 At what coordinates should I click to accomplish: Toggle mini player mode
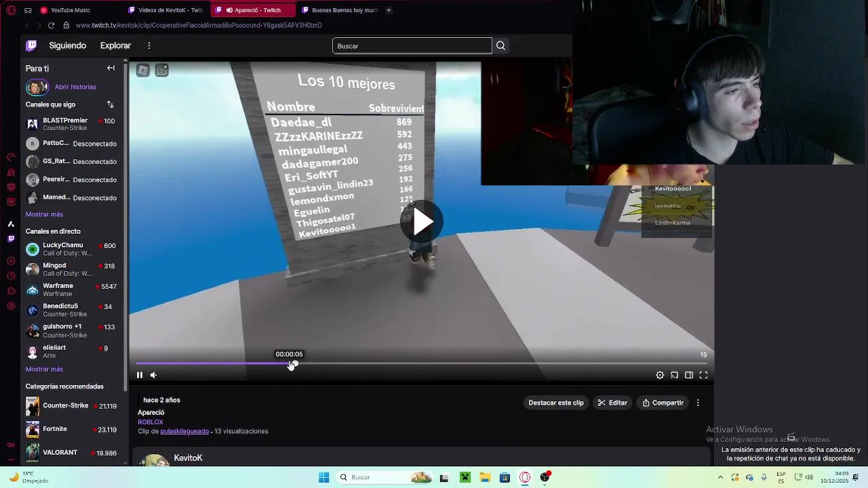[x=674, y=375]
